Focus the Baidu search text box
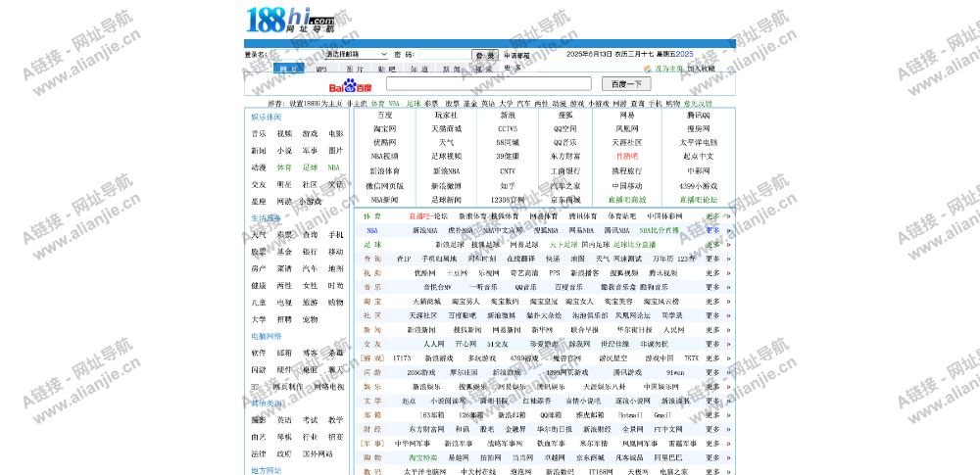This screenshot has height=475, width=980. click(x=489, y=84)
